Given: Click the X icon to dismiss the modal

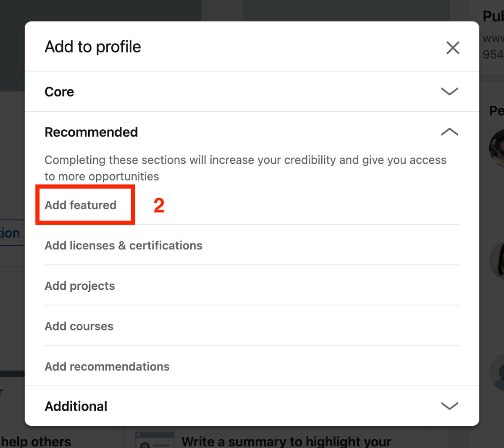Looking at the screenshot, I should point(453,48).
